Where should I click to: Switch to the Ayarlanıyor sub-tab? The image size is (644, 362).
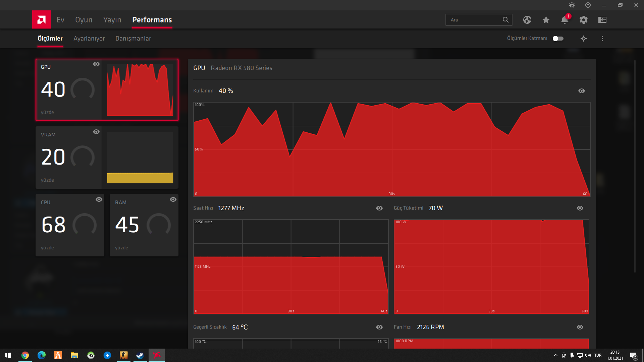[89, 39]
